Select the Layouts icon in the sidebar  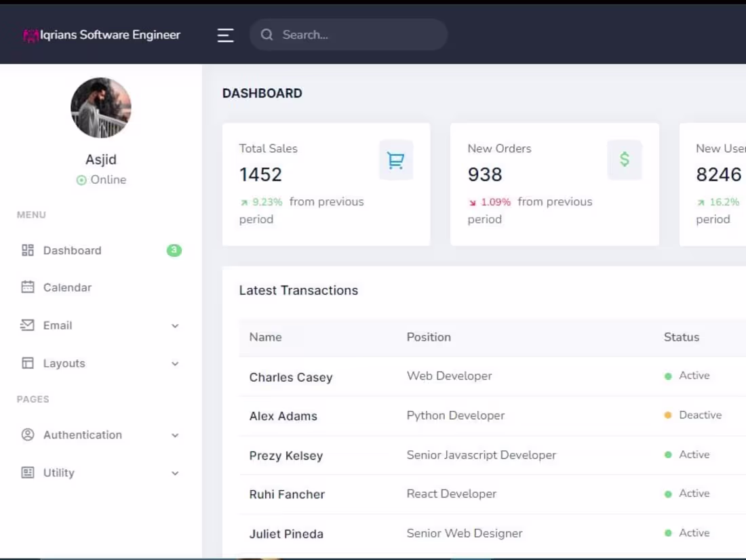[27, 363]
